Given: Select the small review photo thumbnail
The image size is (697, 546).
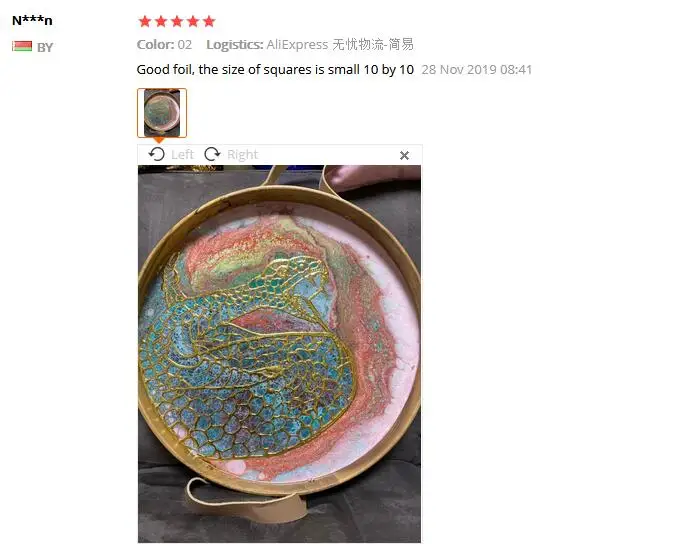Looking at the screenshot, I should point(162,113).
